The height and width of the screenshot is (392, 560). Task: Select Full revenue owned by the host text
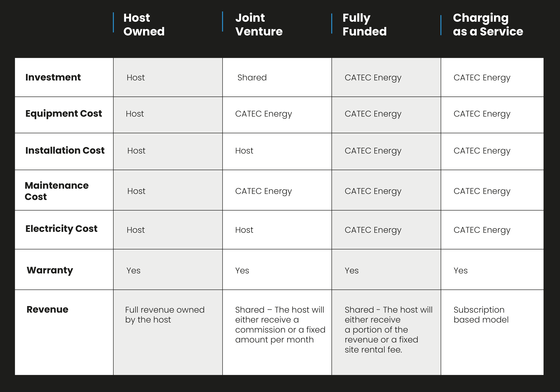(x=165, y=315)
